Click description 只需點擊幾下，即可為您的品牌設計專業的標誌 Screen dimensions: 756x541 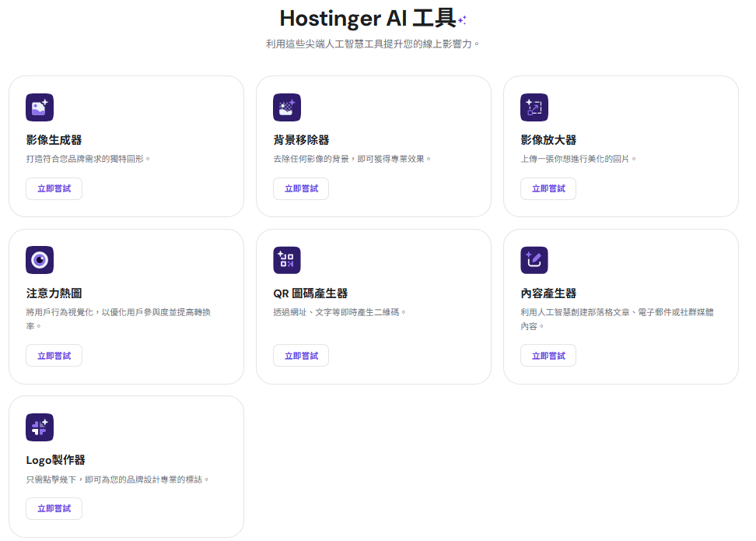click(x=117, y=480)
